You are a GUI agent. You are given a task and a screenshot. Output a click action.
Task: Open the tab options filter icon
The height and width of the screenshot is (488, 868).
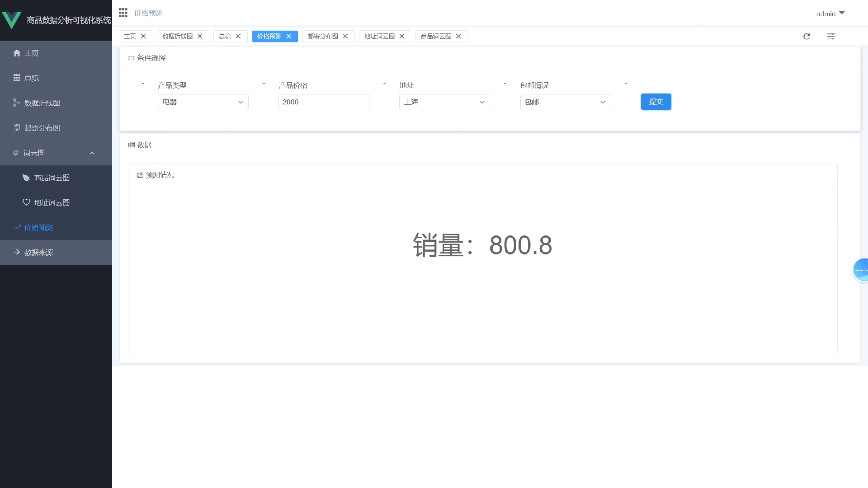pyautogui.click(x=831, y=36)
